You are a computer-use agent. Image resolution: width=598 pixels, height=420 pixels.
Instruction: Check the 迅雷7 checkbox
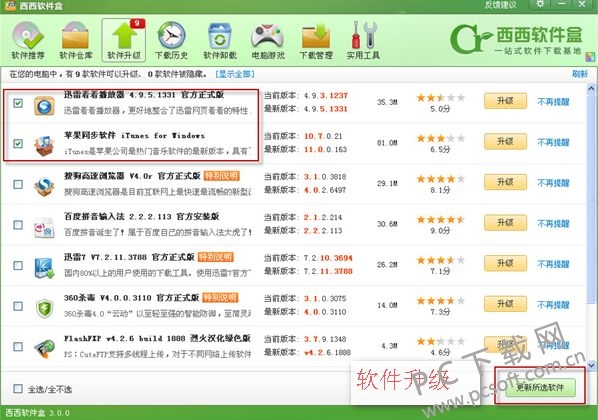[x=18, y=265]
